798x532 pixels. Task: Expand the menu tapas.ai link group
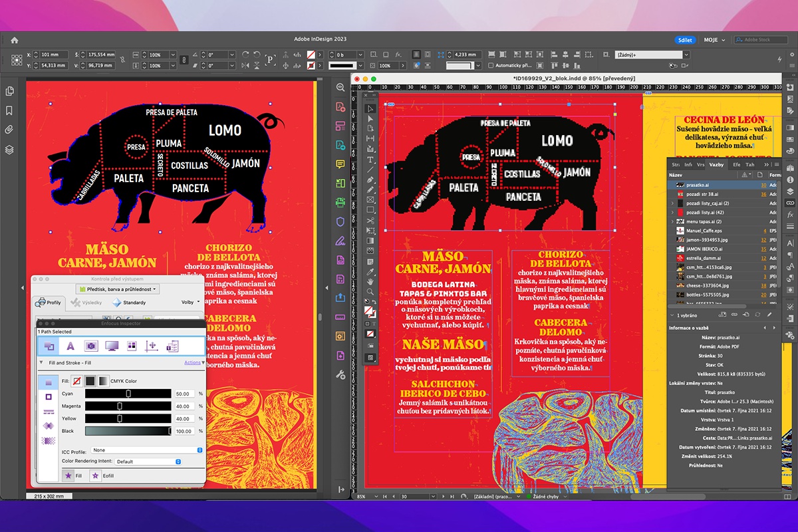(672, 220)
